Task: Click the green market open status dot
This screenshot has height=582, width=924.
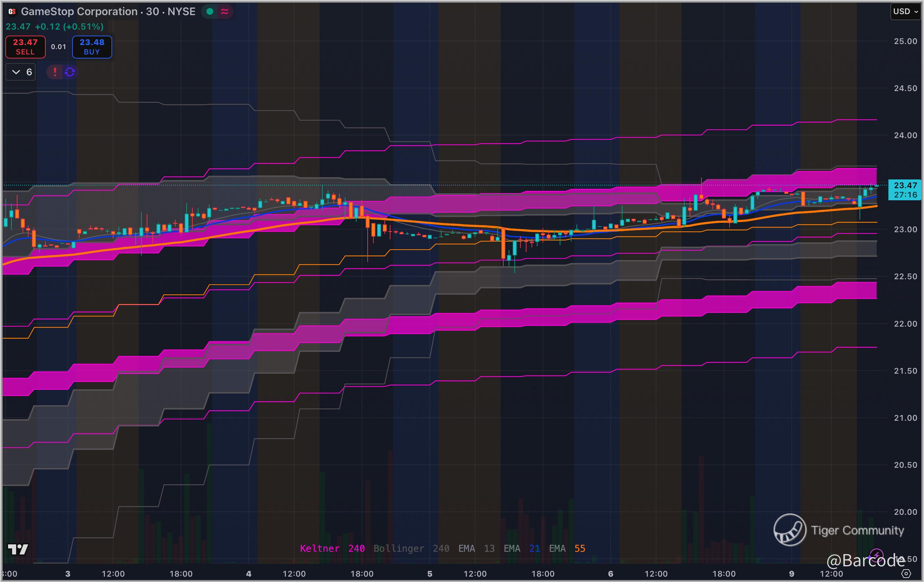Action: [x=210, y=11]
